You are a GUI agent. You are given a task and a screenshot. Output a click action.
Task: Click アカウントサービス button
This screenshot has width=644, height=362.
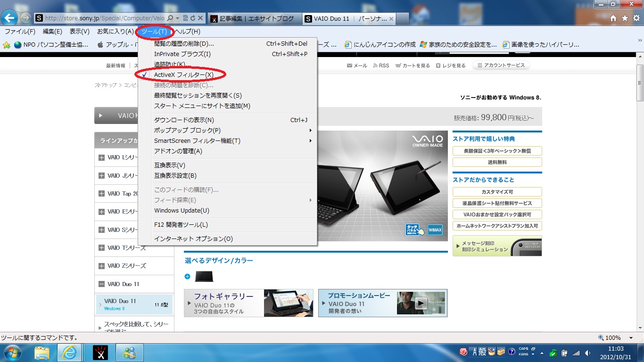(x=501, y=66)
